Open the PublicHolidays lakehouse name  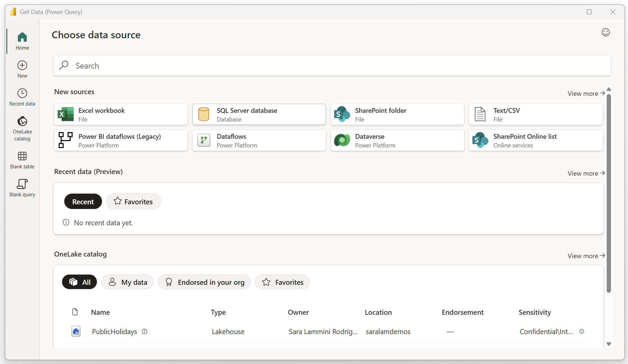point(115,331)
